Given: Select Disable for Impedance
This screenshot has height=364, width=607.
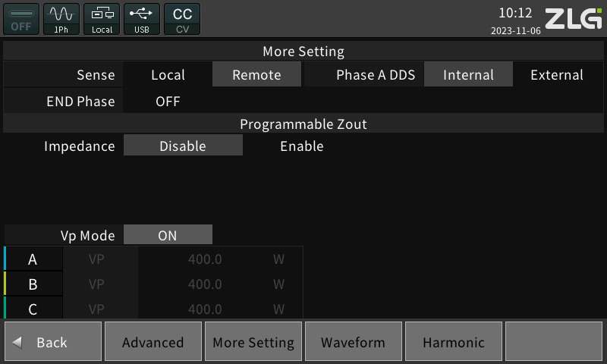Looking at the screenshot, I should [x=183, y=146].
